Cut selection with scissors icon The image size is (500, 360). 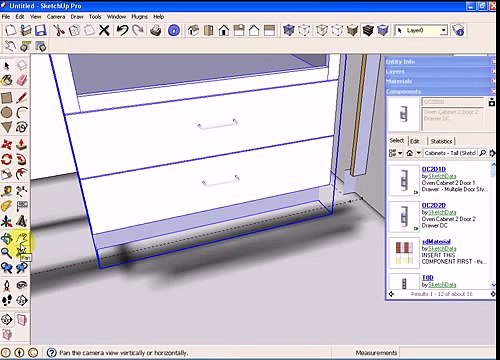click(59, 31)
